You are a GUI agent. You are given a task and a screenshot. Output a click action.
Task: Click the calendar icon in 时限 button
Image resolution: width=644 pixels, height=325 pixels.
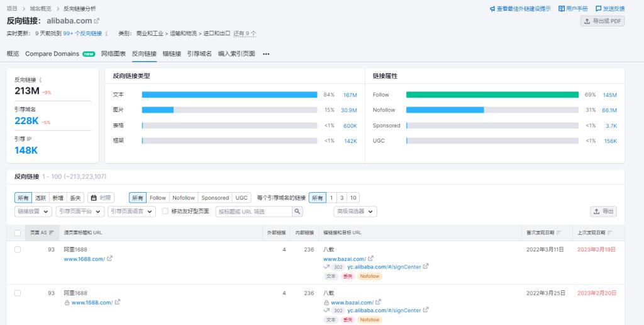(x=94, y=198)
